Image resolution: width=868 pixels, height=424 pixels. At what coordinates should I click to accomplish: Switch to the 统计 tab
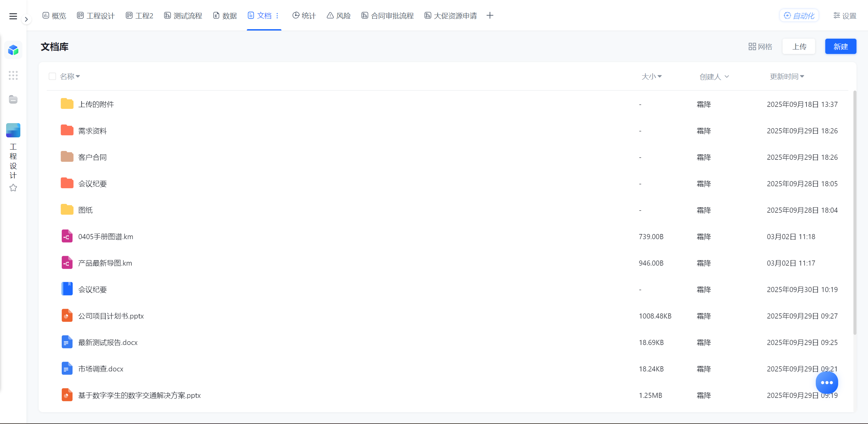point(304,16)
